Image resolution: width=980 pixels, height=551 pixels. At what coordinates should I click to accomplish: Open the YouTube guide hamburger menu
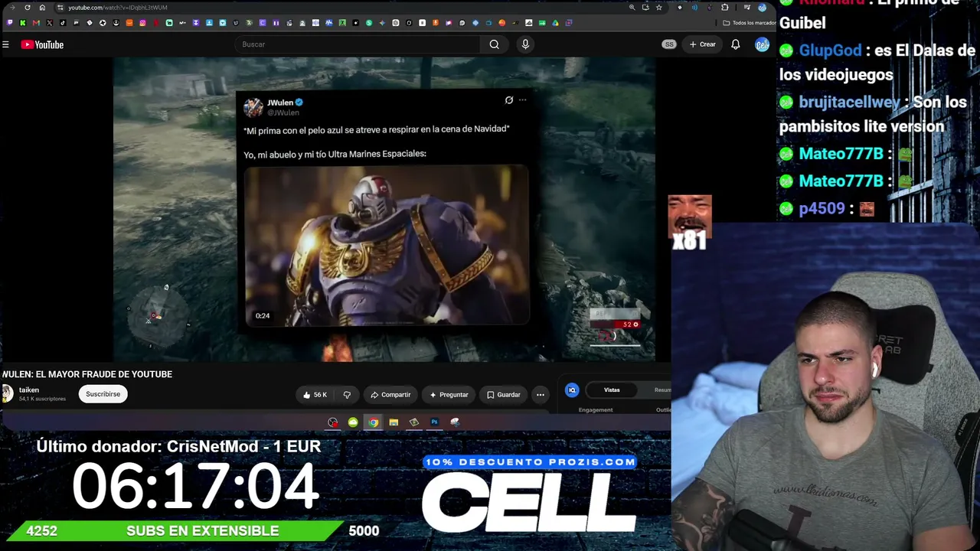[5, 44]
